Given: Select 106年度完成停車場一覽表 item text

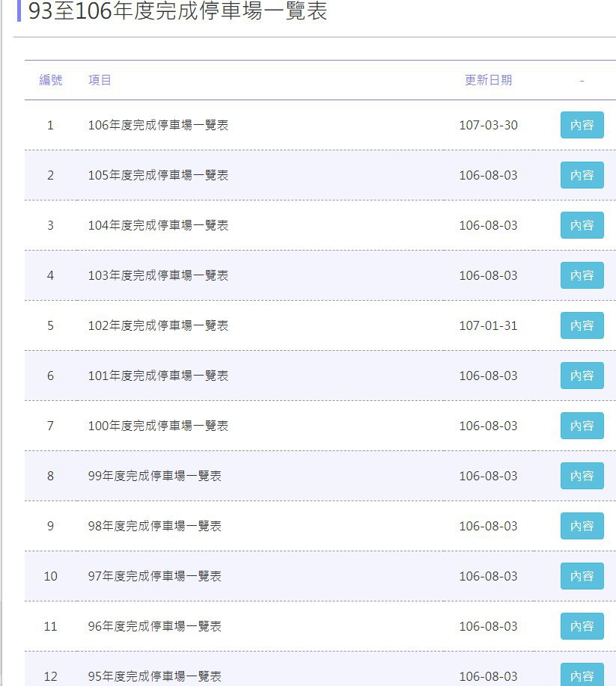Looking at the screenshot, I should (158, 125).
